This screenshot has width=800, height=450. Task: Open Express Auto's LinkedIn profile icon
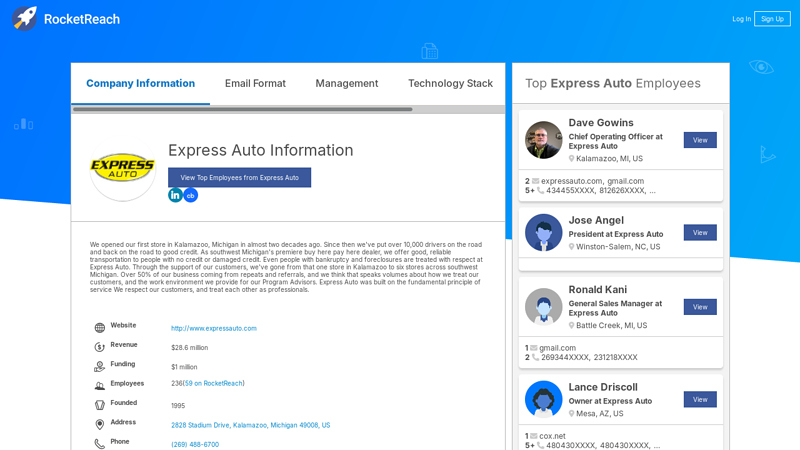point(175,195)
